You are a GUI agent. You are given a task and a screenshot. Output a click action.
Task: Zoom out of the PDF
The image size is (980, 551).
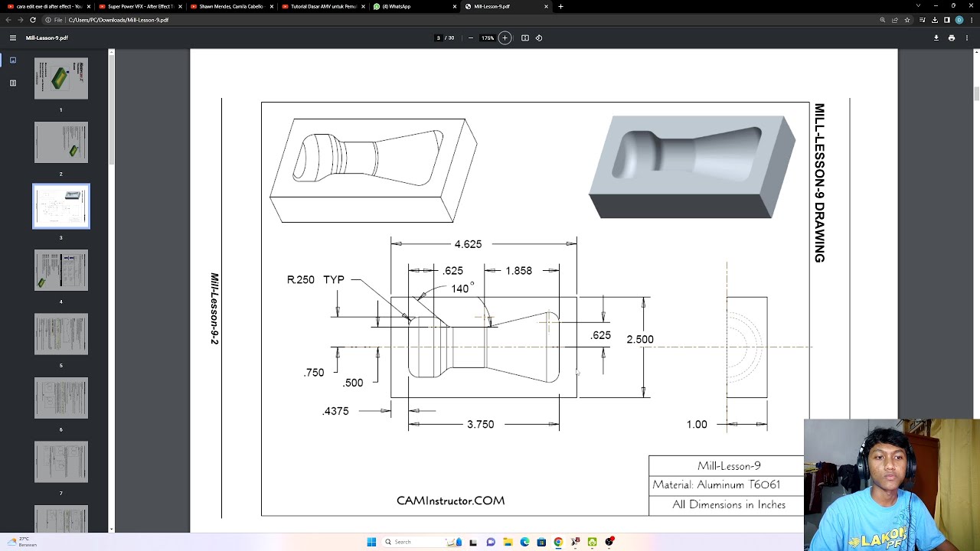point(470,37)
